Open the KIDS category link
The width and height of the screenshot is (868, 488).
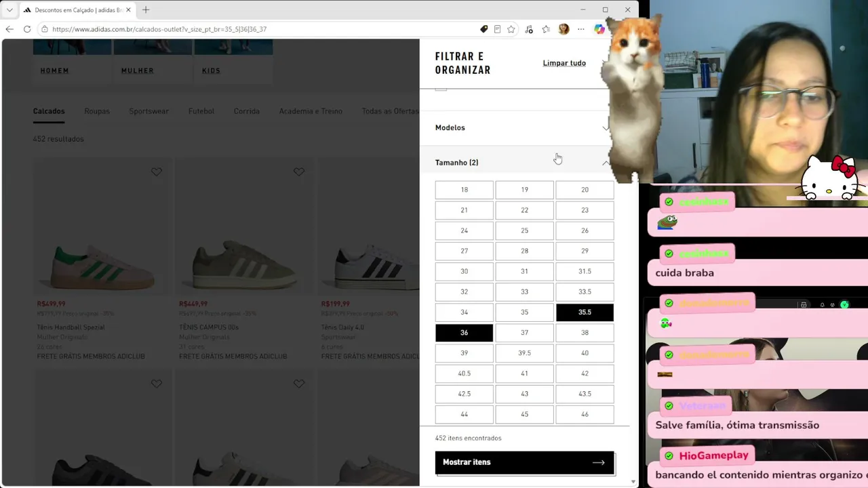(x=211, y=70)
